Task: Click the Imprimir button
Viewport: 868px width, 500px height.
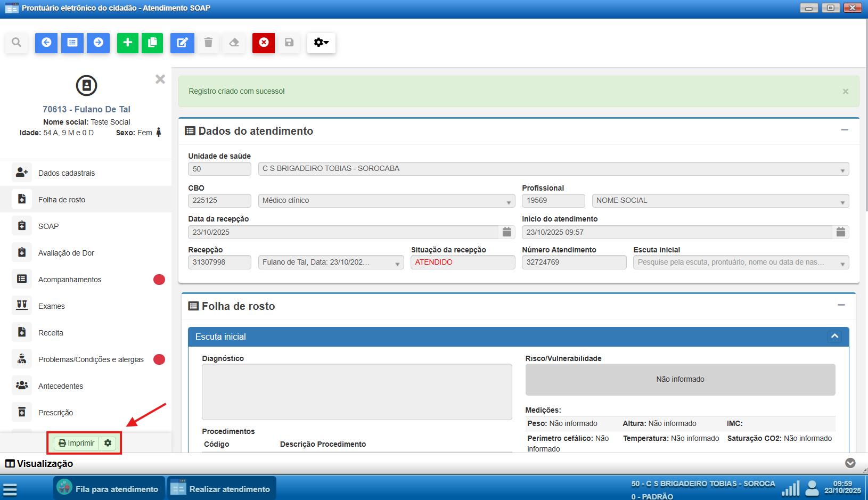Action: [77, 443]
